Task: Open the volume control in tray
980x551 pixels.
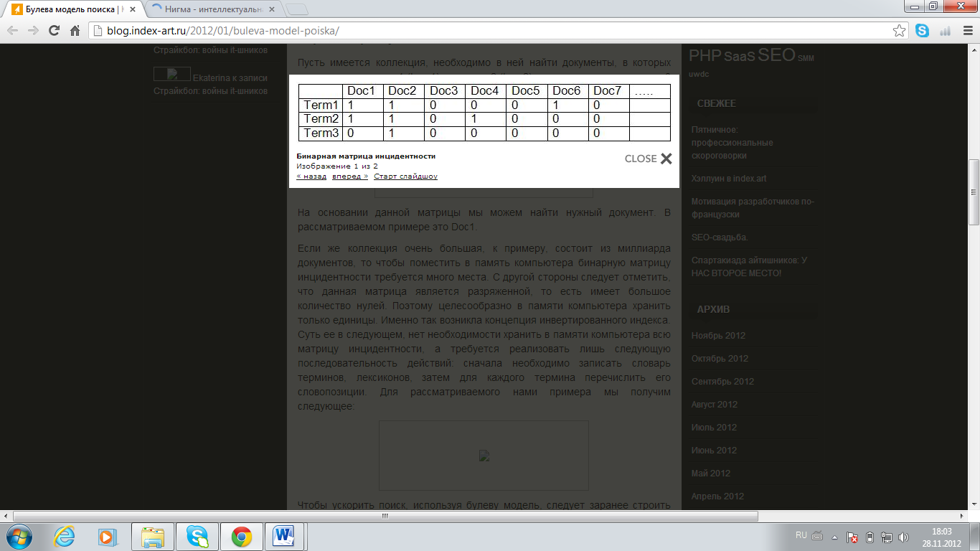Action: [903, 537]
